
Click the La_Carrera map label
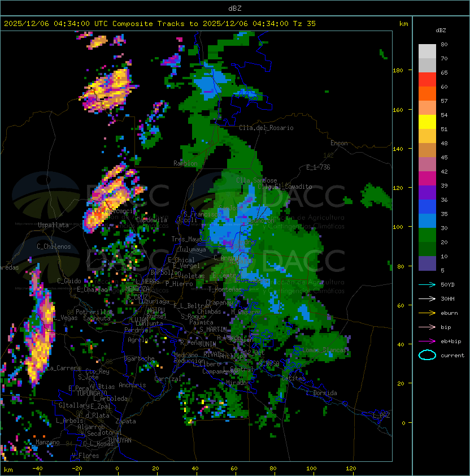[64, 368]
